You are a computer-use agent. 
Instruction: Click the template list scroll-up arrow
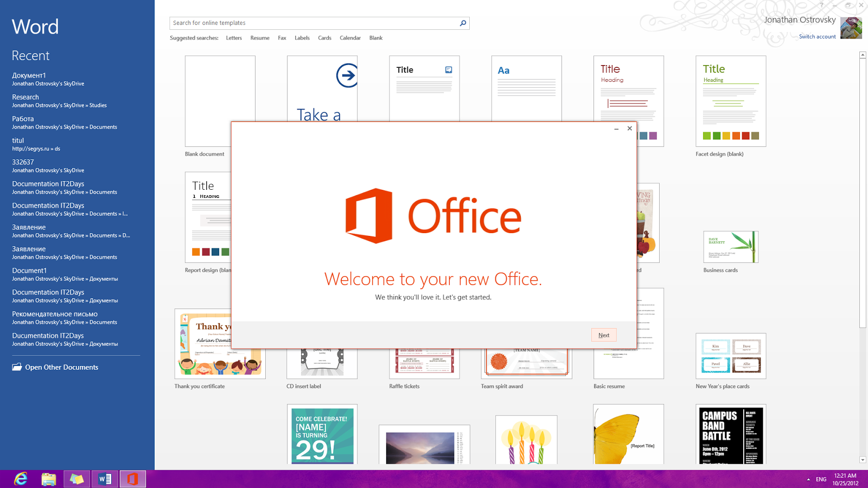click(x=863, y=55)
